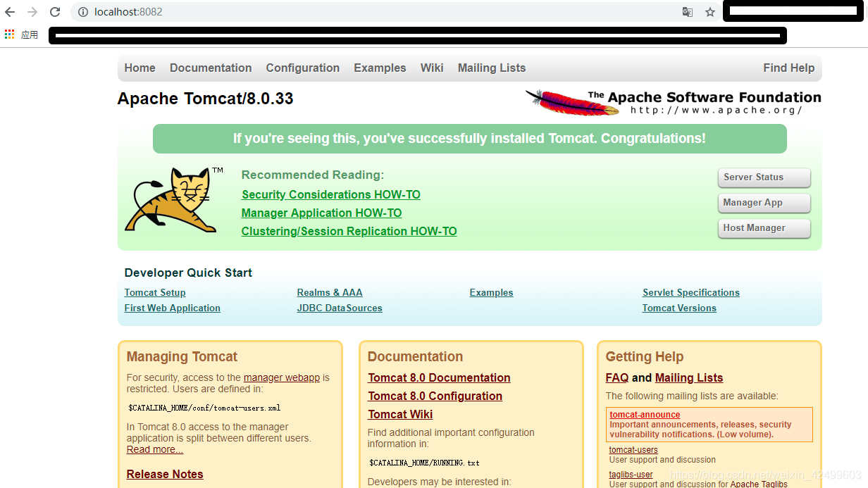Open Find Help in navigation bar
The height and width of the screenshot is (488, 868).
pos(788,68)
